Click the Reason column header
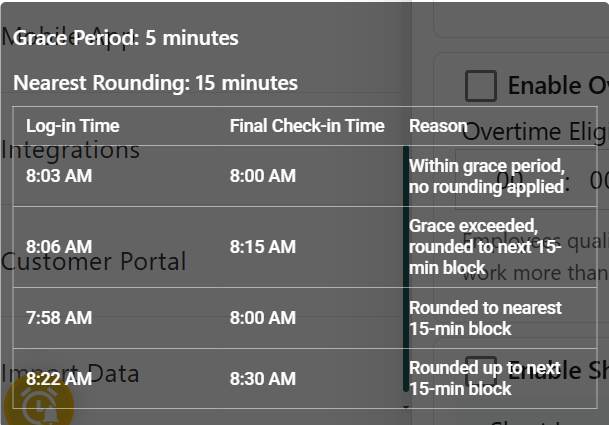This screenshot has height=425, width=609. pyautogui.click(x=438, y=126)
